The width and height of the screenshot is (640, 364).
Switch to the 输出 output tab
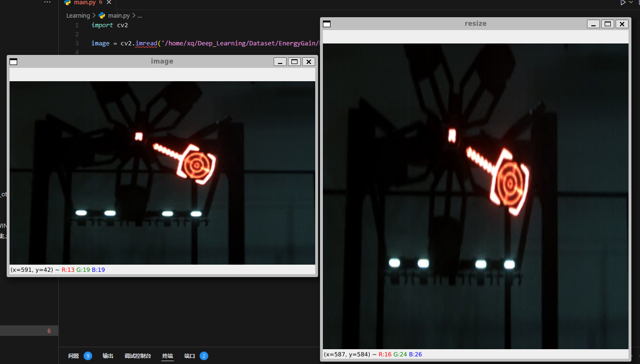point(108,356)
